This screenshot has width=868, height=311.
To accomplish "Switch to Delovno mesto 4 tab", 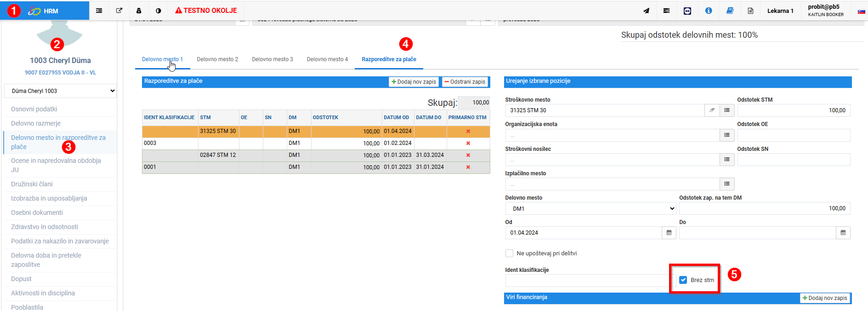I will click(x=327, y=59).
